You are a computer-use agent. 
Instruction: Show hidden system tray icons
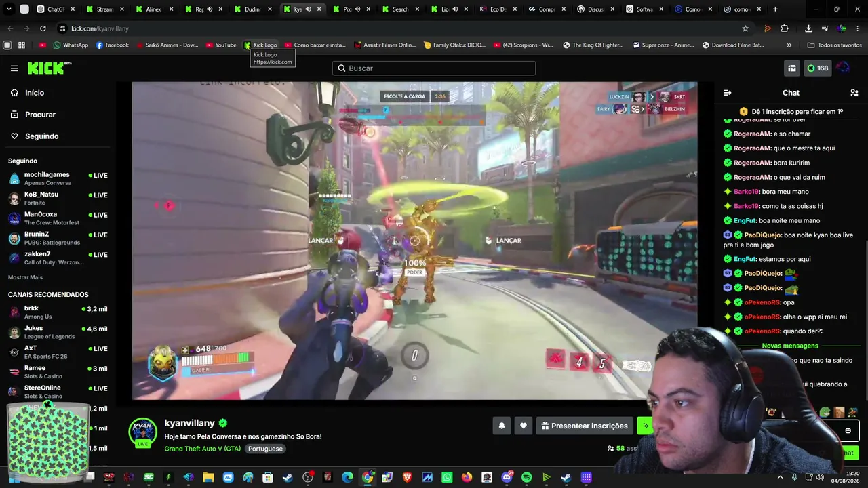780,477
